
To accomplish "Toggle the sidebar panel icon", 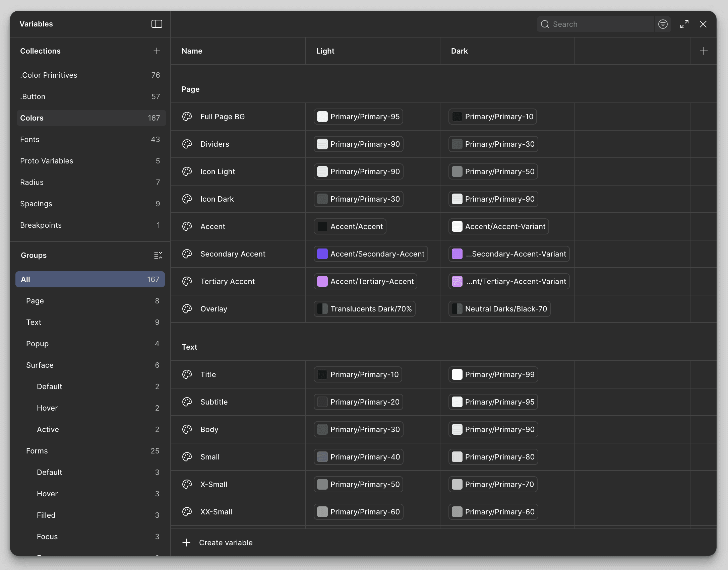I will 157,24.
